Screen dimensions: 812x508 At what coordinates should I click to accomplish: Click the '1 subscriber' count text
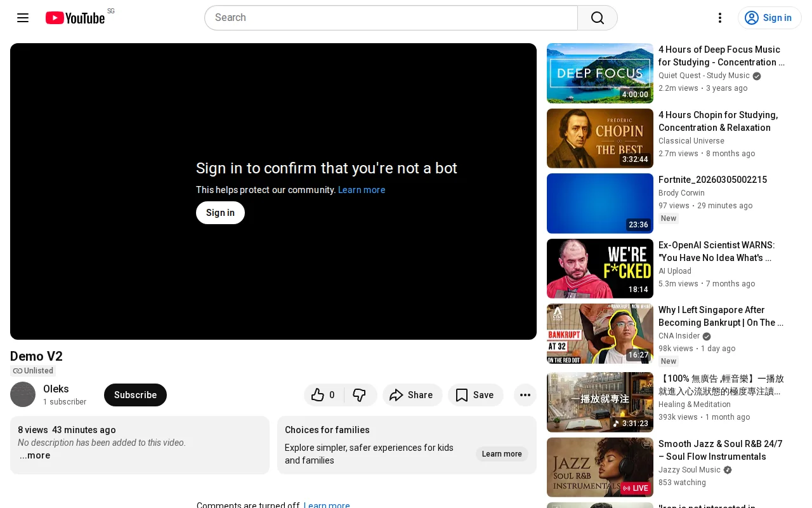[x=65, y=402]
